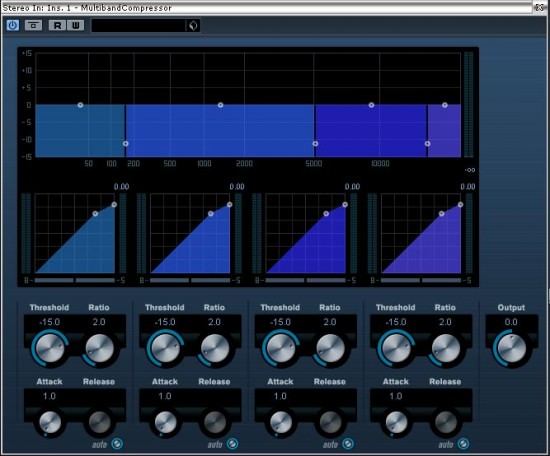Click the window title bar corner button

[539, 8]
